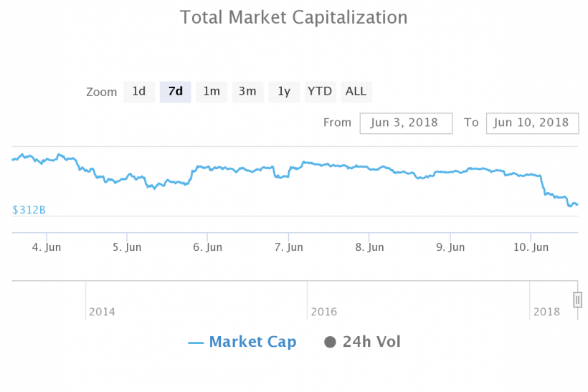Click the gray circle icon beside 24h Vol
Viewport: 588px width, 392px height.
point(330,342)
